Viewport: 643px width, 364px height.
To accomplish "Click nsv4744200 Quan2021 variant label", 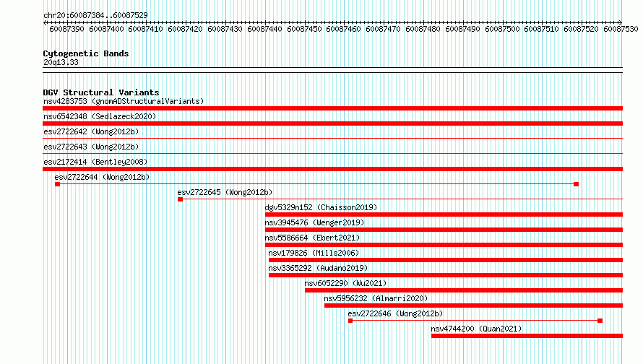I will pos(476,329).
